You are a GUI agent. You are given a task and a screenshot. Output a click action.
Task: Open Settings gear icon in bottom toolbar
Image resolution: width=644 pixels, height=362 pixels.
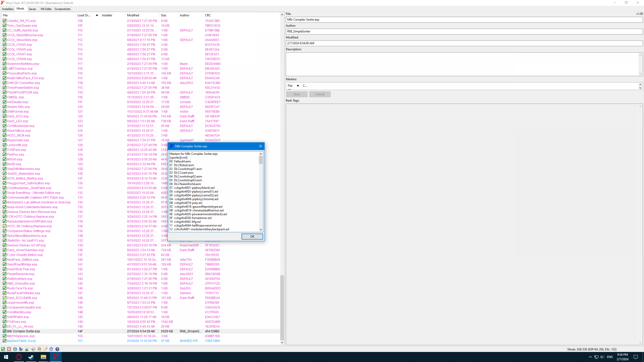(51, 349)
